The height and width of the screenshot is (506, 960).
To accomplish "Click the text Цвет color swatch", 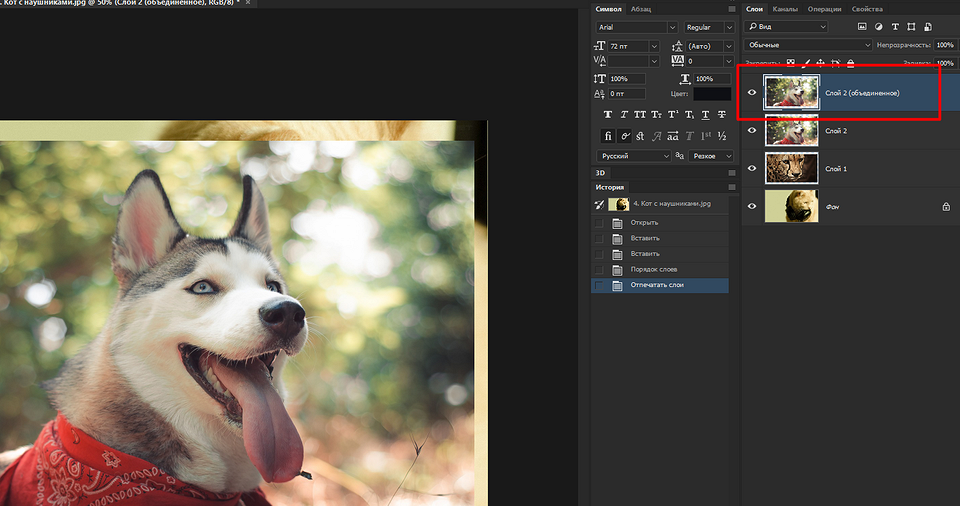I will (x=712, y=94).
